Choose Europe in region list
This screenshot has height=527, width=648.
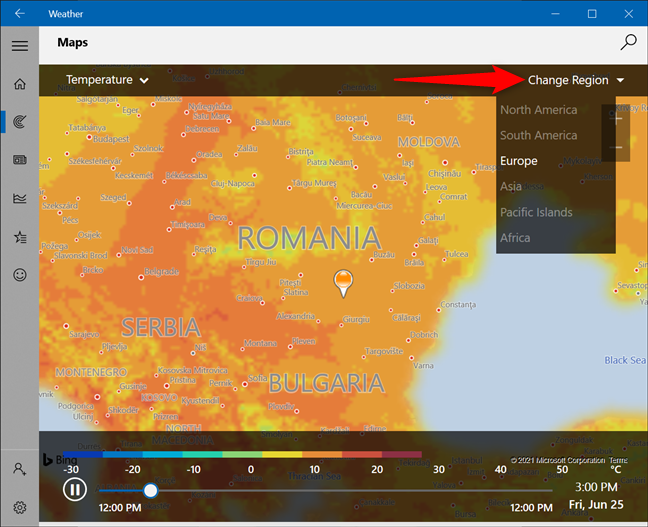click(519, 161)
